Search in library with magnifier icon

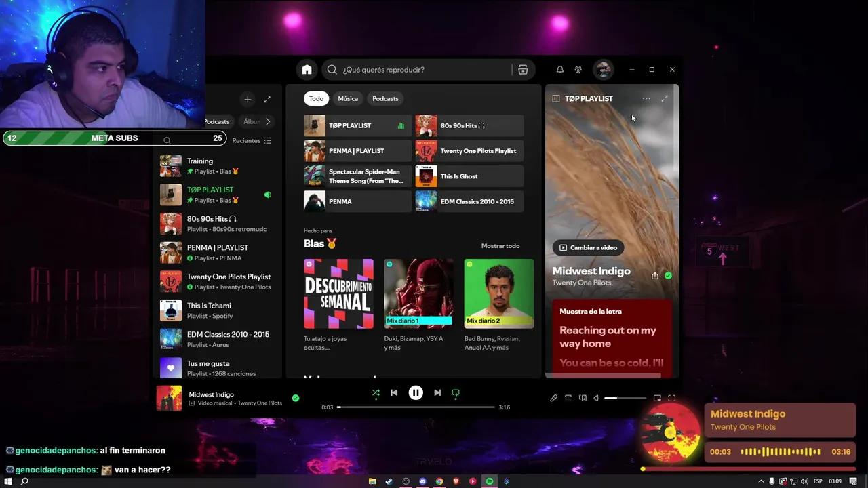[167, 140]
